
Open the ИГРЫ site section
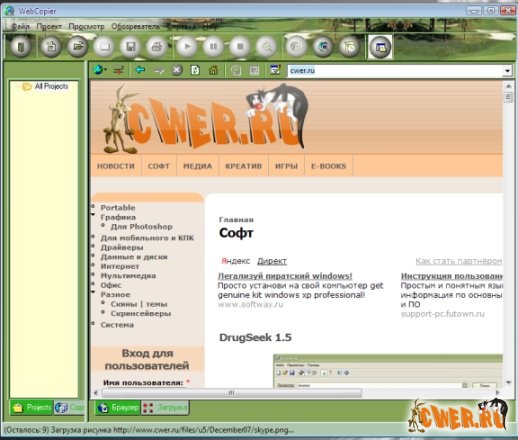(x=286, y=166)
